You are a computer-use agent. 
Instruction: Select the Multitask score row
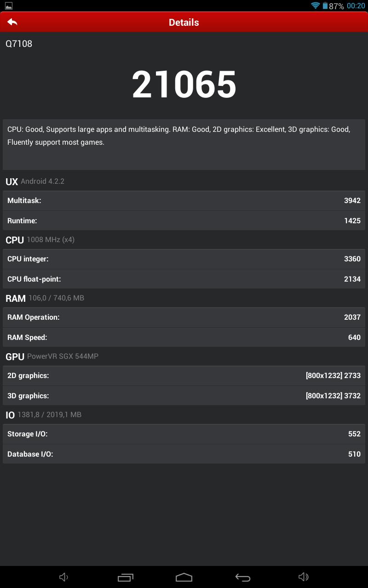tap(184, 201)
